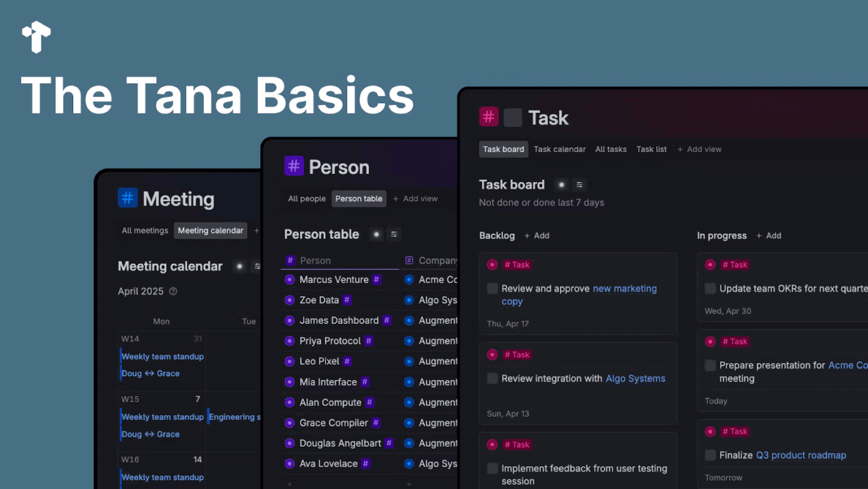
Task: Click the sliders icon beside Person table
Action: pos(394,234)
